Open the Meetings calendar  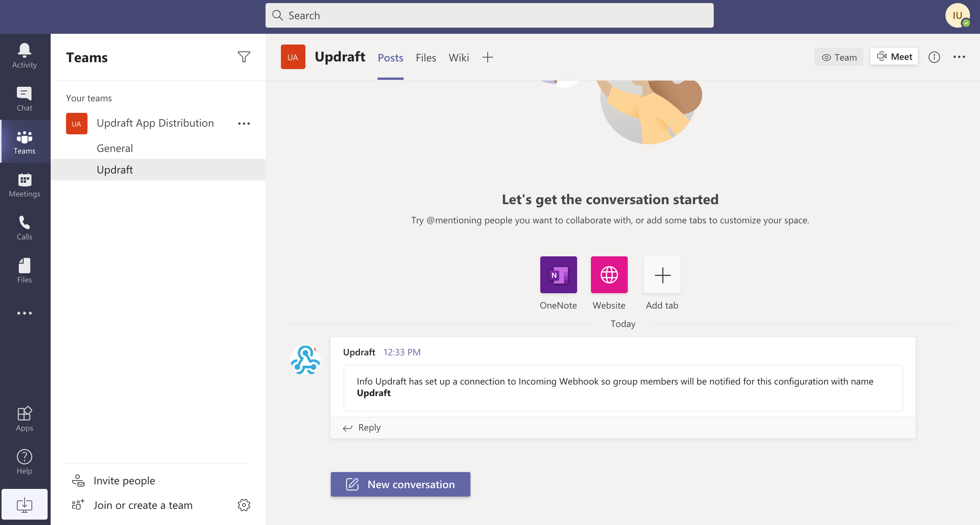click(x=25, y=185)
